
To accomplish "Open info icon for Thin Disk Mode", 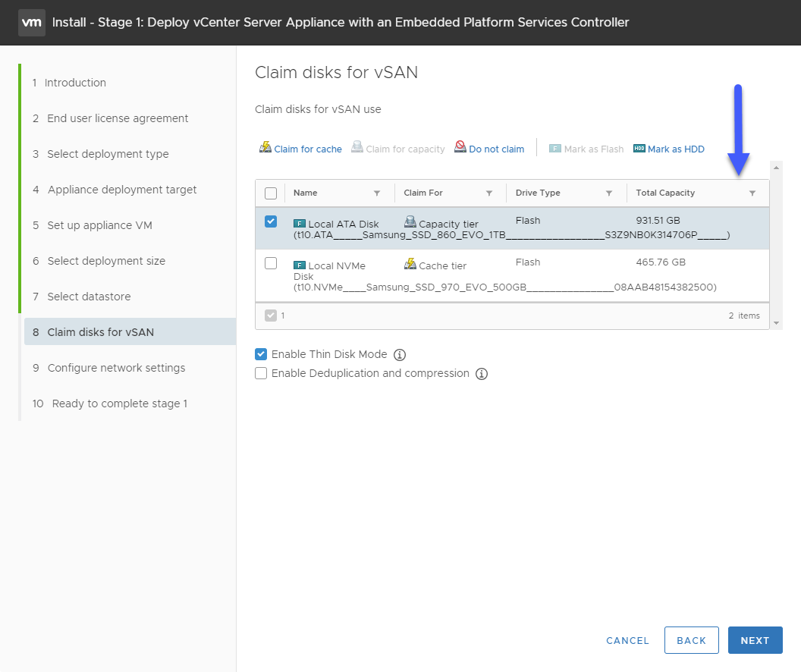I will [x=400, y=355].
